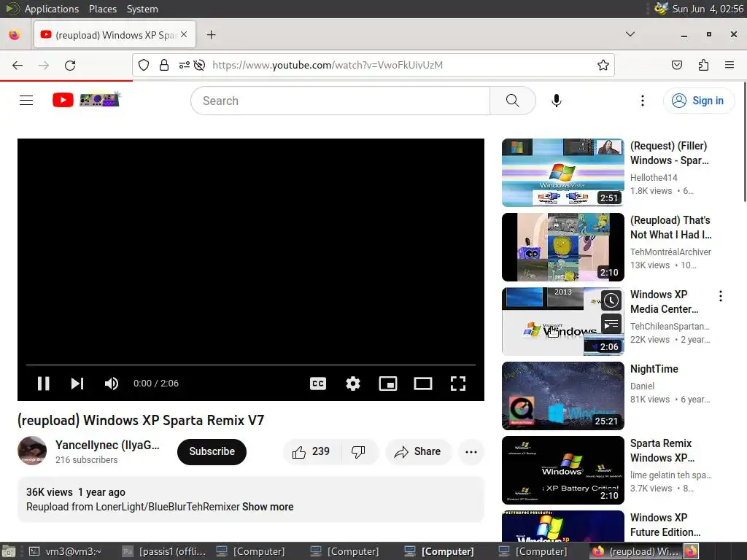Bookmark this page with star
This screenshot has height=560, width=747.
[603, 65]
